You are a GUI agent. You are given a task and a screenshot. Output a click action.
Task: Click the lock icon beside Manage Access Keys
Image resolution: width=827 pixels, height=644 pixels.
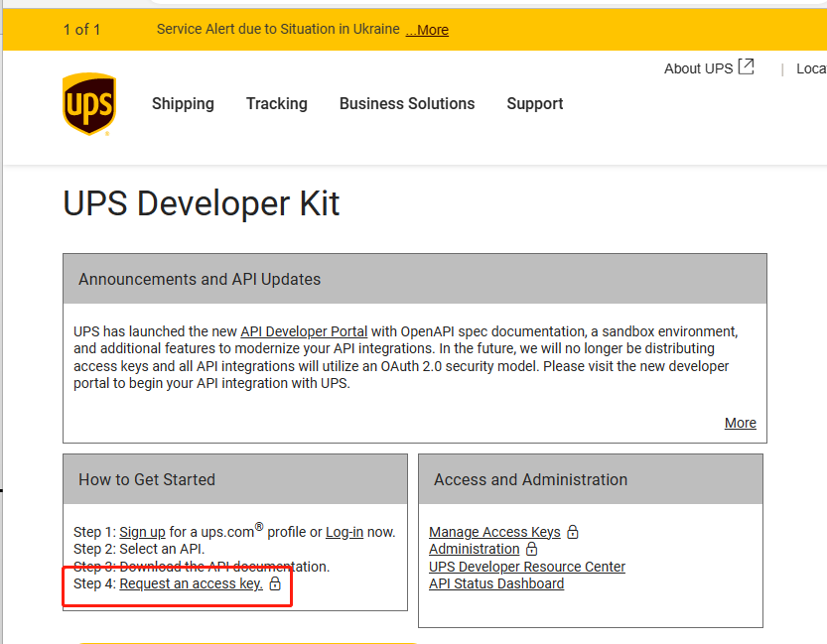[x=573, y=532]
